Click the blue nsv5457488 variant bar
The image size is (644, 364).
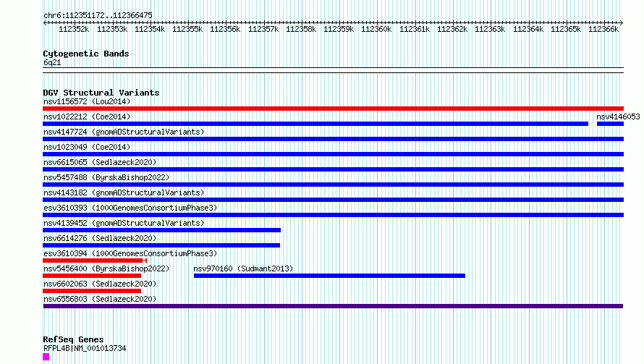(x=333, y=185)
